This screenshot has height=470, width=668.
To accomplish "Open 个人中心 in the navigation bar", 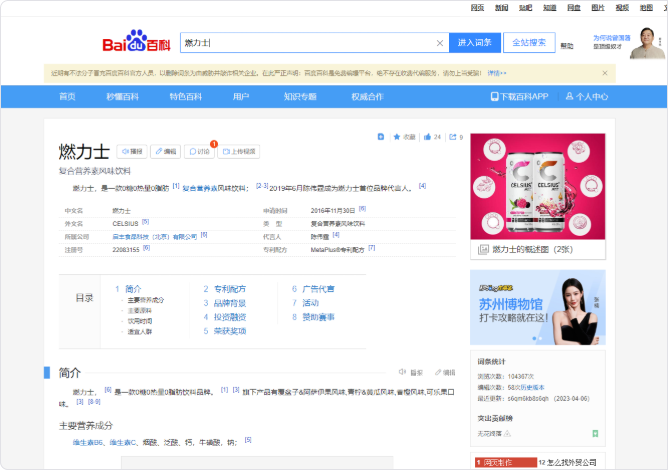I will (586, 97).
